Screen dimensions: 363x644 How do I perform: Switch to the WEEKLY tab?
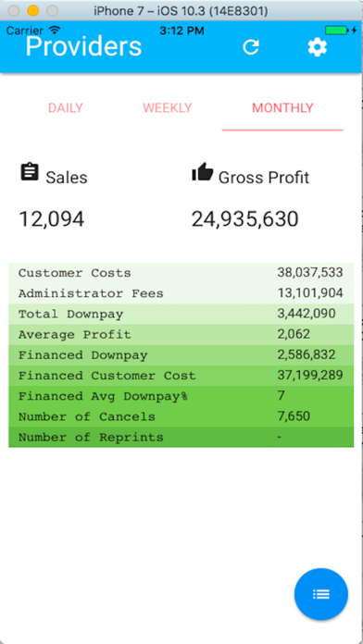[168, 108]
